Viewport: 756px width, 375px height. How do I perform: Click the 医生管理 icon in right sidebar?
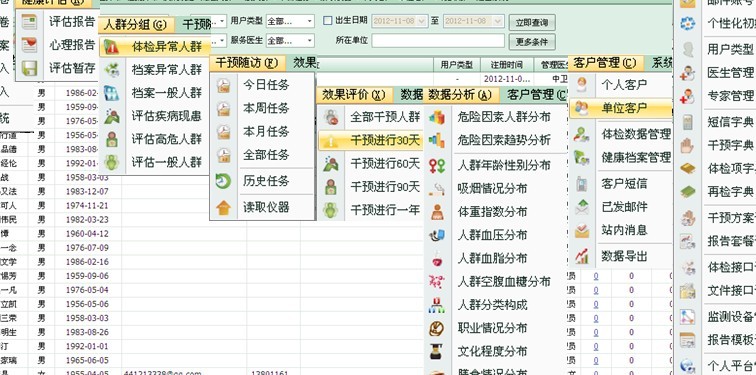point(687,73)
